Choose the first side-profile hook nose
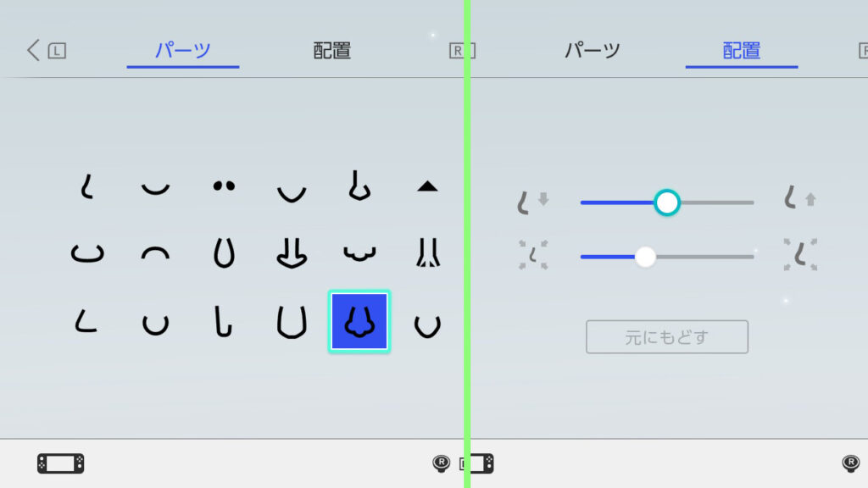 point(87,186)
